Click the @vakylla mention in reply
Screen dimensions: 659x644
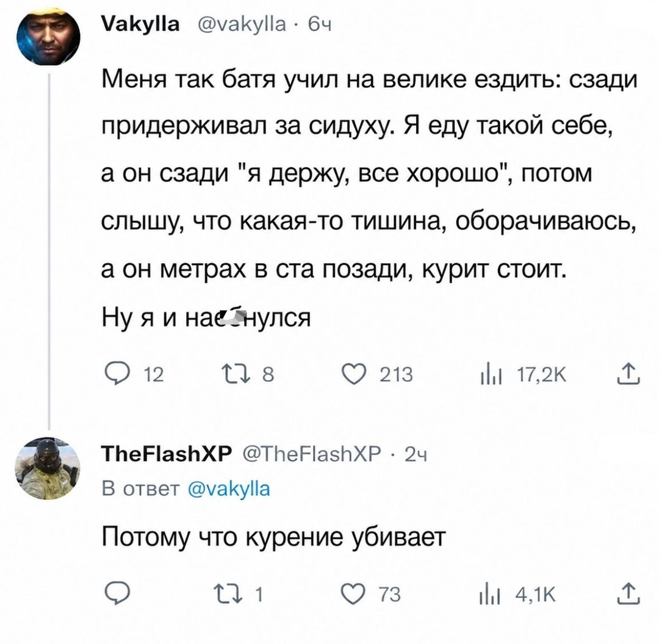pos(230,489)
